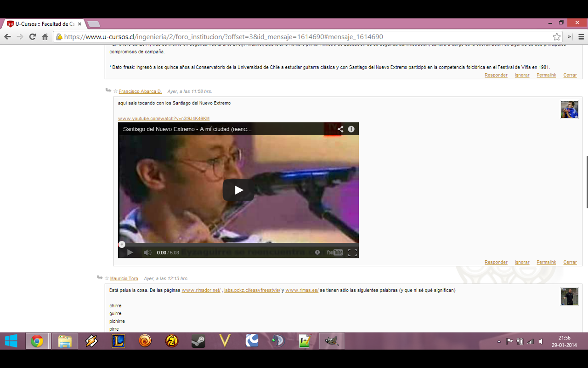The height and width of the screenshot is (368, 588).
Task: Reload the page
Action: click(x=32, y=37)
